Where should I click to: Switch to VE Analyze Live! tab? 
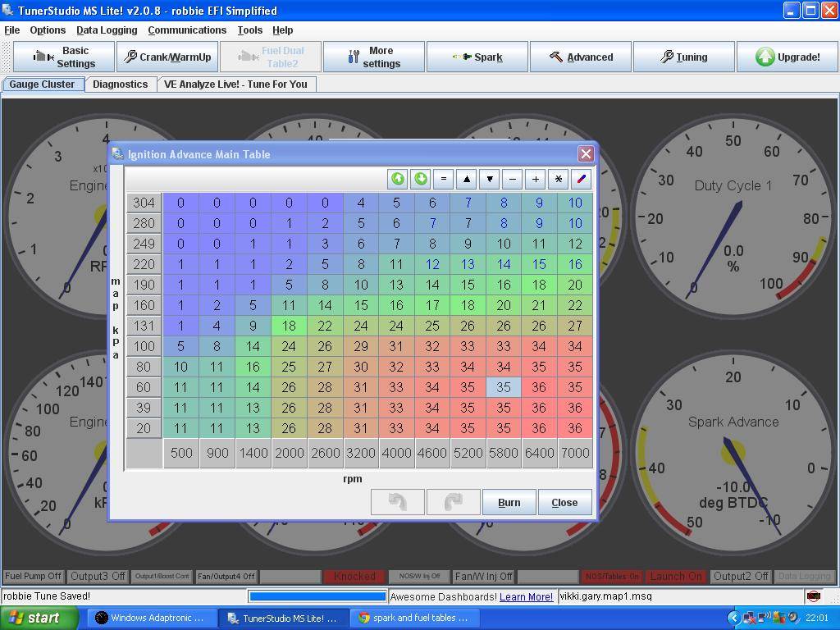click(235, 84)
